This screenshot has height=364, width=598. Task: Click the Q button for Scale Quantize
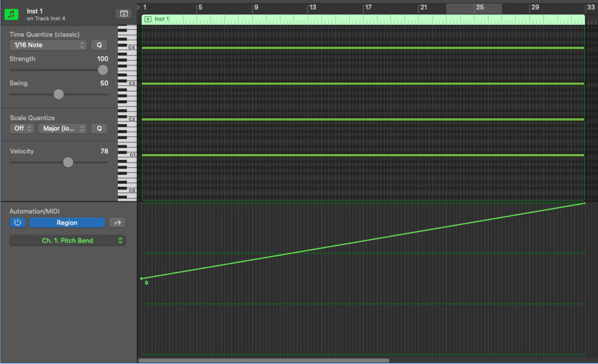(x=99, y=128)
